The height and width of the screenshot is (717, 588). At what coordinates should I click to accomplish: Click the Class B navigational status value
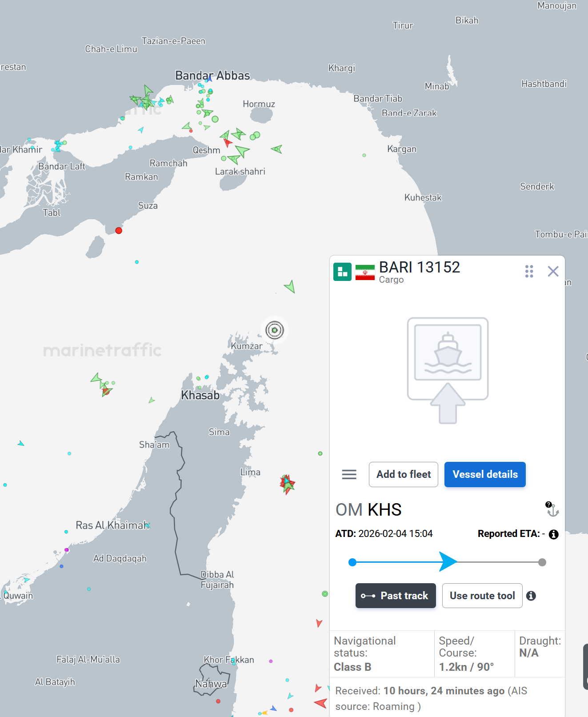(x=352, y=667)
